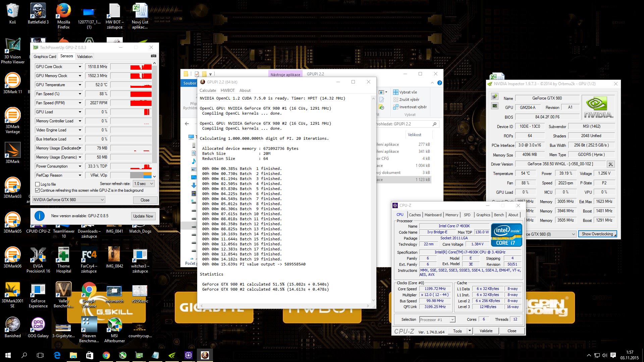Switch to CPU-Z Mainboard tab
The image size is (644, 362).
pyautogui.click(x=433, y=215)
